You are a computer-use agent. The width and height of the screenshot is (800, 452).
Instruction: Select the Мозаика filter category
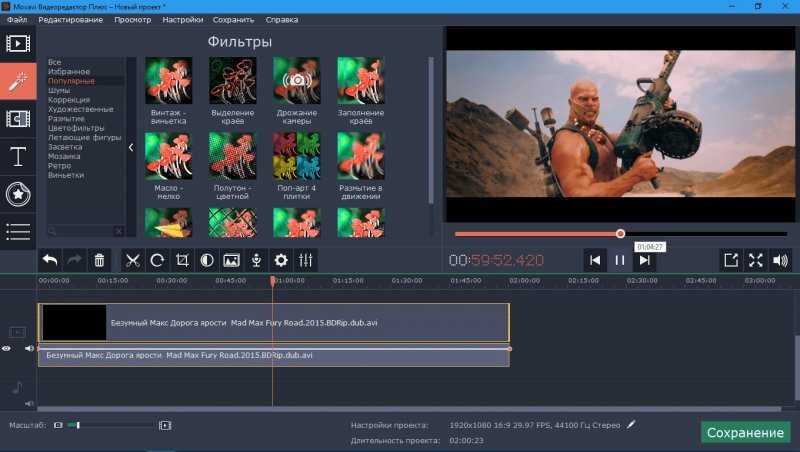click(x=64, y=156)
